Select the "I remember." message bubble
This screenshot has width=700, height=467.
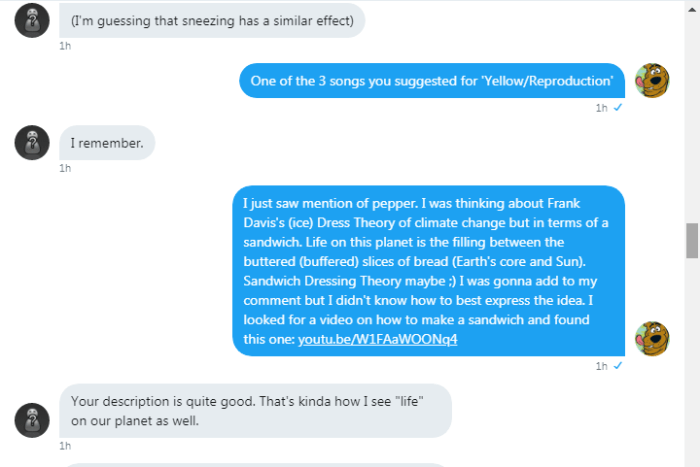click(107, 143)
